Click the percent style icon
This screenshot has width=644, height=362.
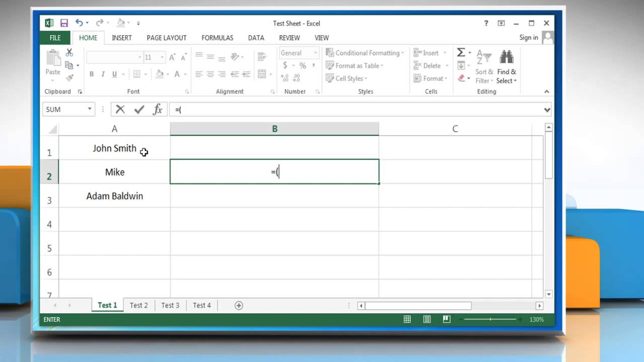pos(302,65)
